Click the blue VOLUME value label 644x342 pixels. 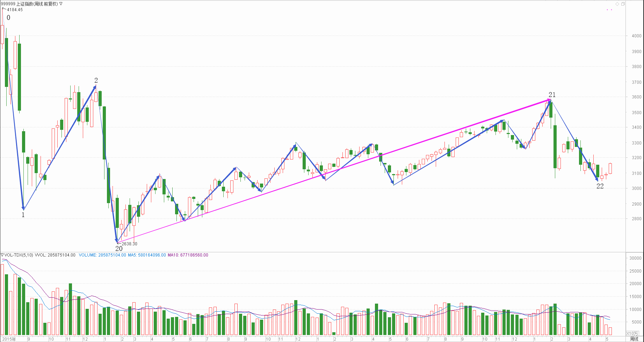coord(102,255)
